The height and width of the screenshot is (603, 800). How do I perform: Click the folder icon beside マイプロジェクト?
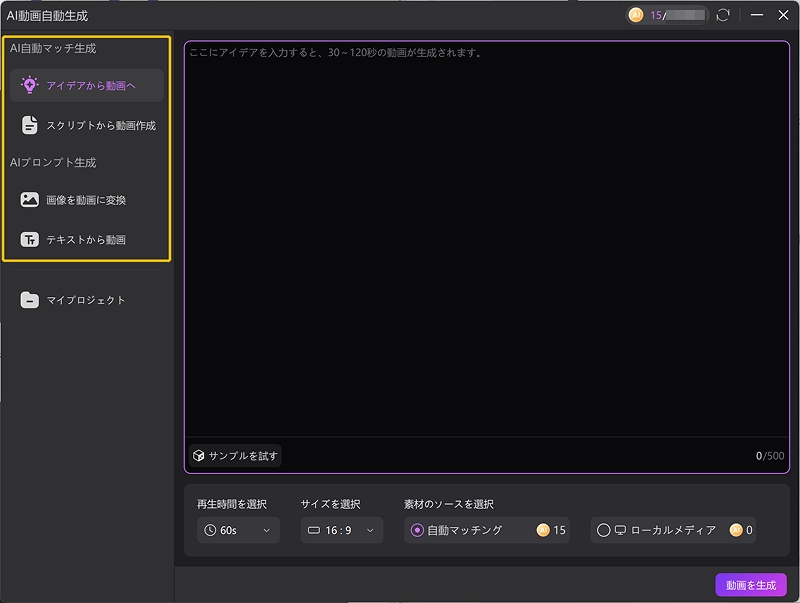[x=29, y=299]
